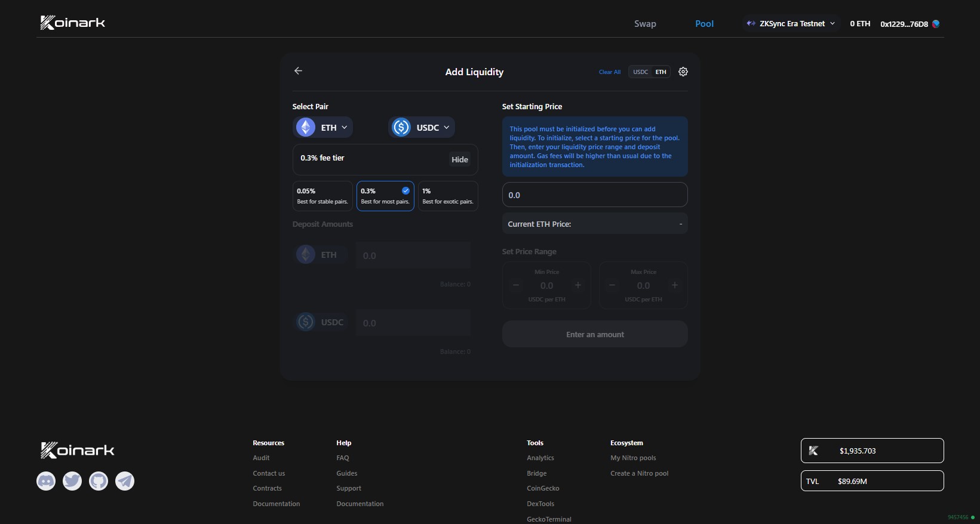Click the wallet avatar icon beside the address
The height and width of the screenshot is (524, 980).
[x=936, y=24]
